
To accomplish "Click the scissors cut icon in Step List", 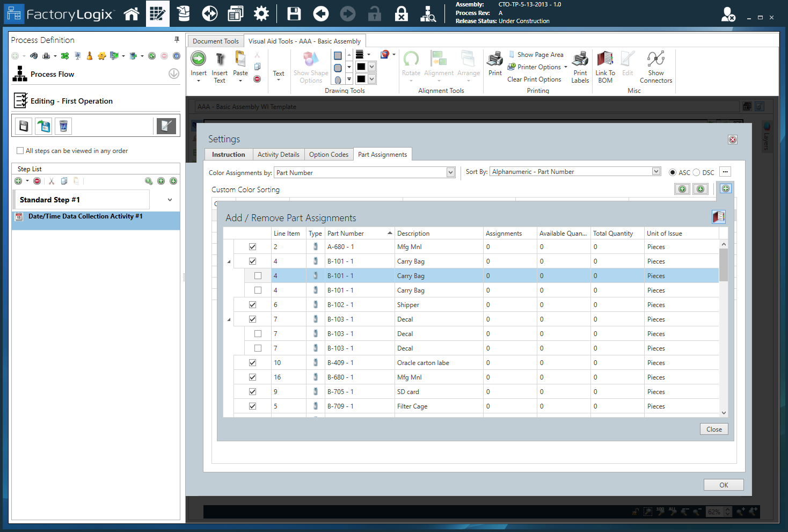I will (x=52, y=181).
